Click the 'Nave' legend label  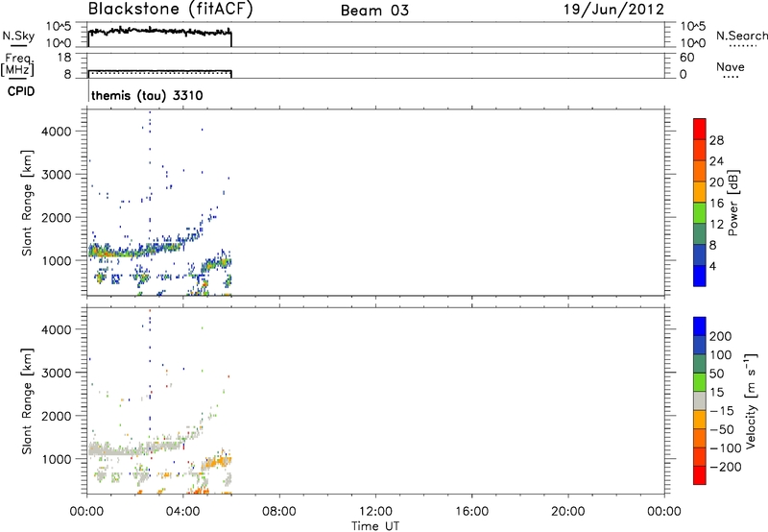point(730,66)
